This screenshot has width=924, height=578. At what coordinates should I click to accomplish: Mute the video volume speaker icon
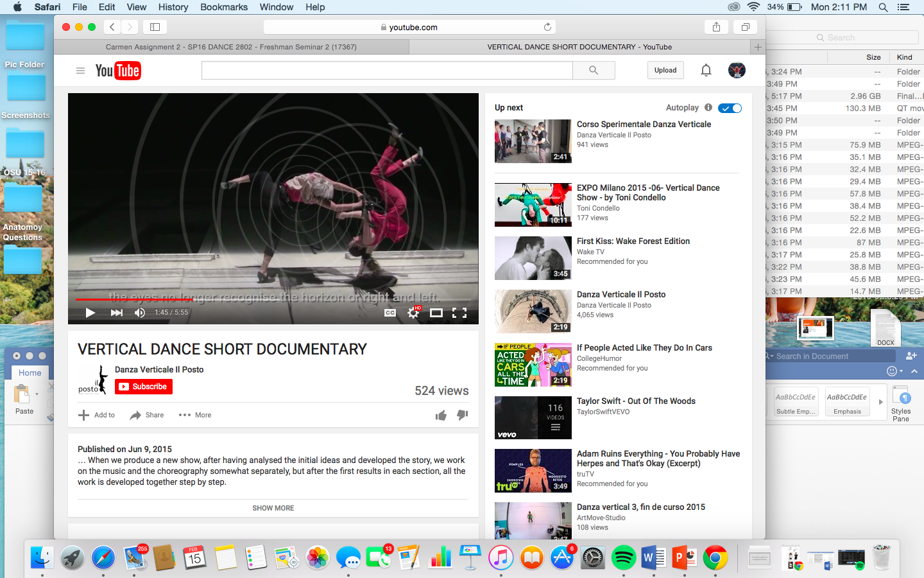click(140, 313)
